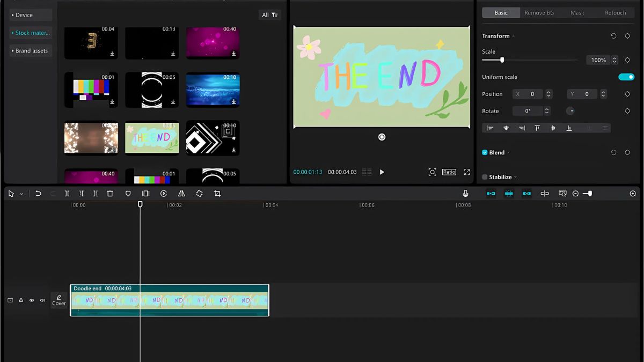644x362 pixels.
Task: Open the Mask tab
Action: [577, 13]
